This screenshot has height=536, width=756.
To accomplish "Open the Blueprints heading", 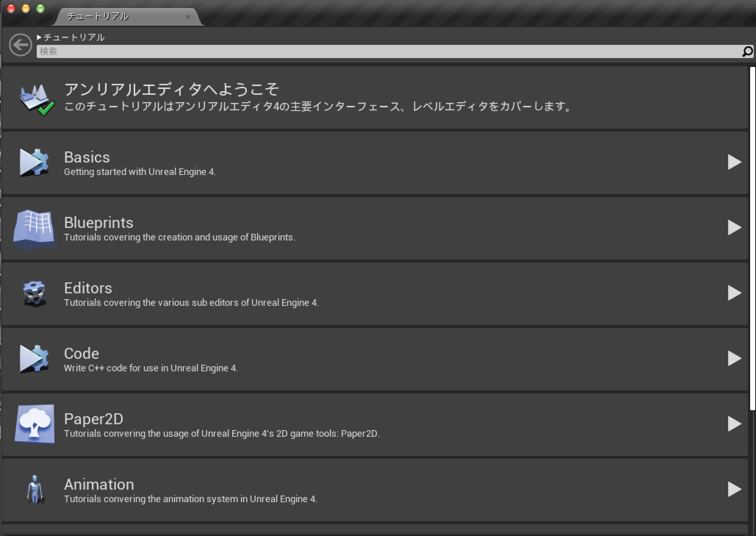I will coord(99,223).
